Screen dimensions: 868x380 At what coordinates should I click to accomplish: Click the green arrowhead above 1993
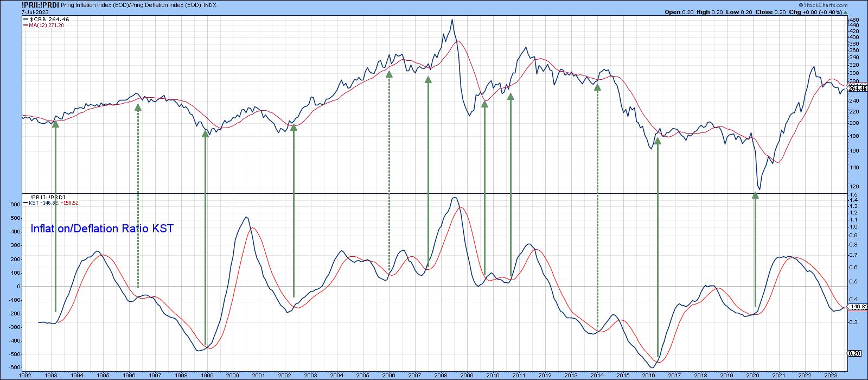[55, 124]
